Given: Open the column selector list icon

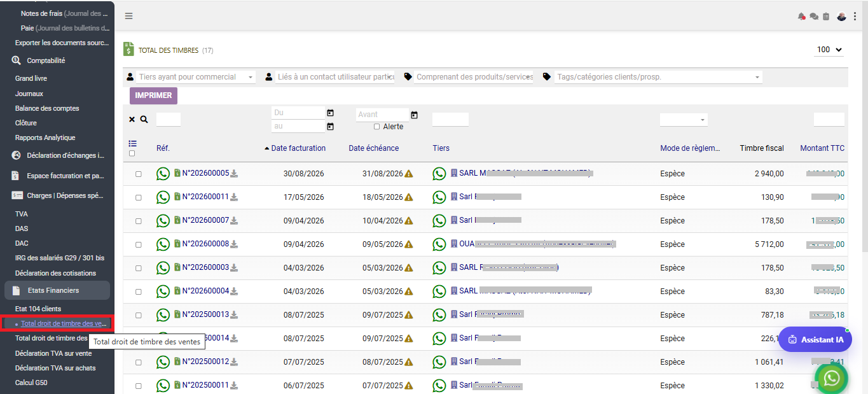Looking at the screenshot, I should [x=132, y=144].
